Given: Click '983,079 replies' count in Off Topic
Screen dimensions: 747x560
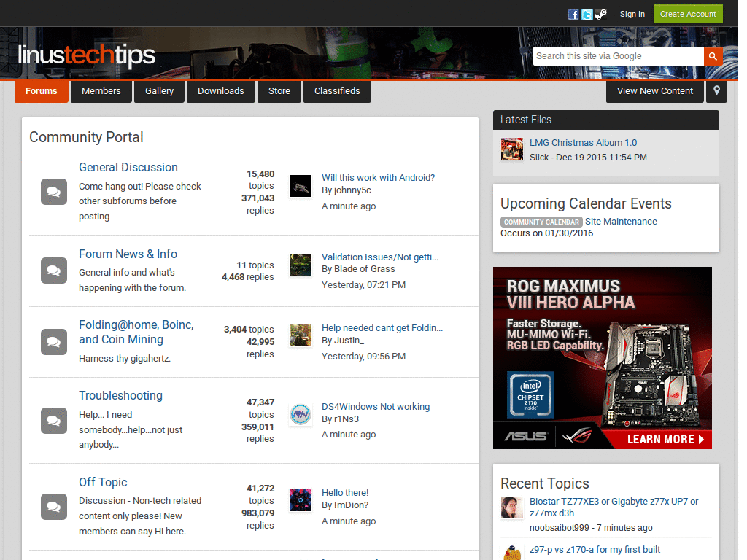Looking at the screenshot, I should tap(258, 519).
